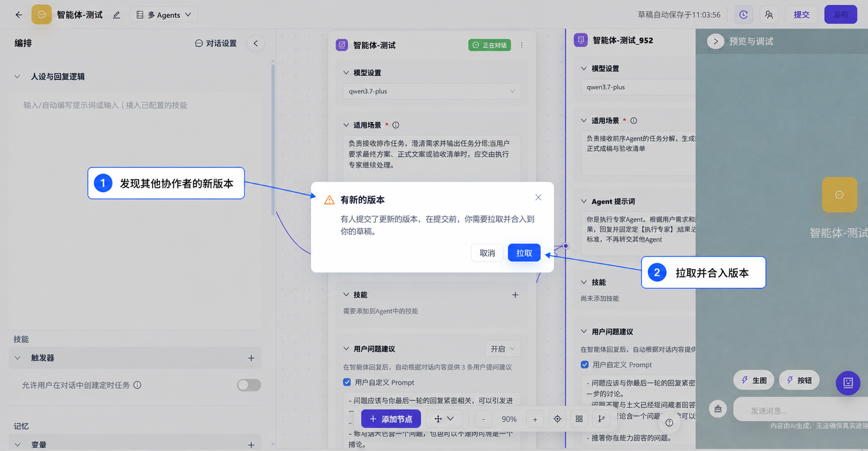Screen dimensions: 868x451
Task: Open the more options menu on 智能体-测试 node
Action: (522, 45)
